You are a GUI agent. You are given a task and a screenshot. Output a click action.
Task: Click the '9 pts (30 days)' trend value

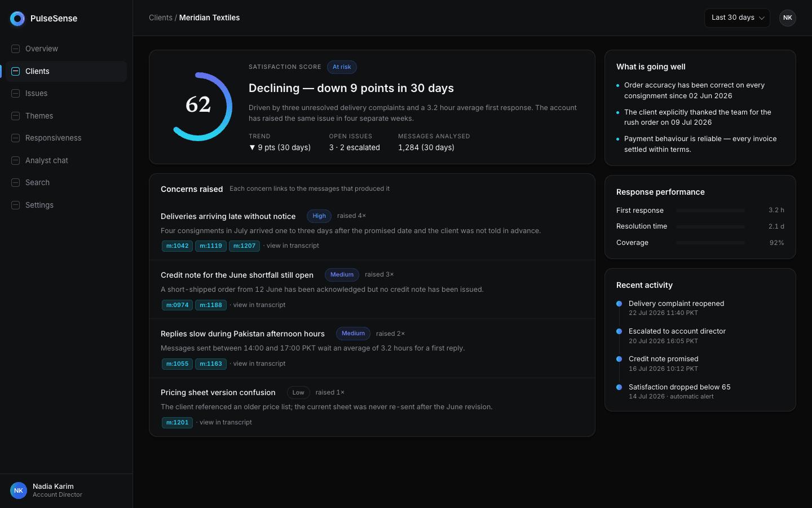coord(280,148)
